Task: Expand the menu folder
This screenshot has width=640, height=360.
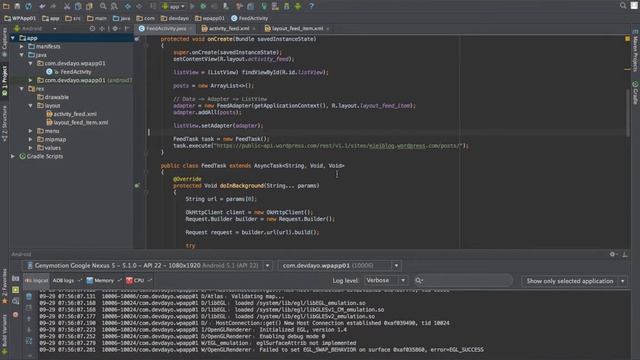Action: pos(31,131)
